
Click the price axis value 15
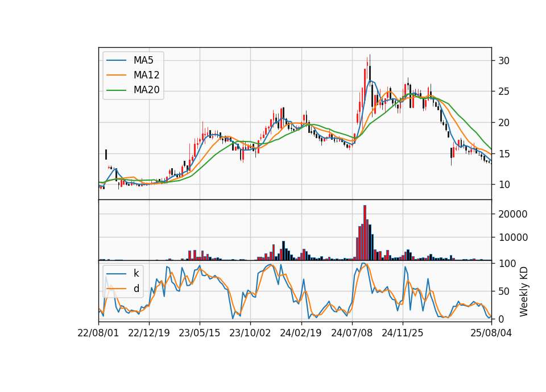pos(504,154)
